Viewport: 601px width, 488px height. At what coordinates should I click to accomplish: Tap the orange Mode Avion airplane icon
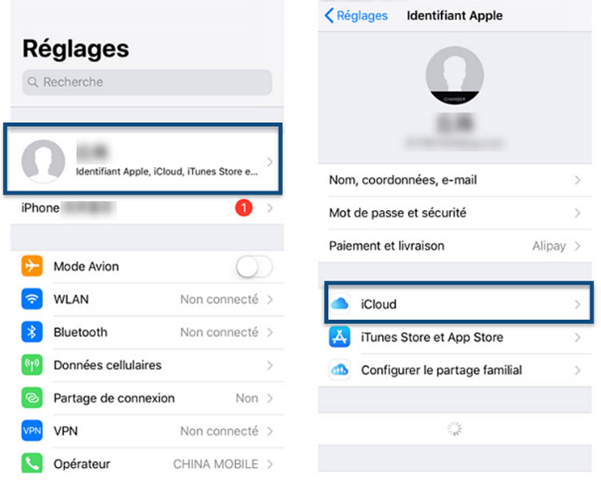(32, 266)
